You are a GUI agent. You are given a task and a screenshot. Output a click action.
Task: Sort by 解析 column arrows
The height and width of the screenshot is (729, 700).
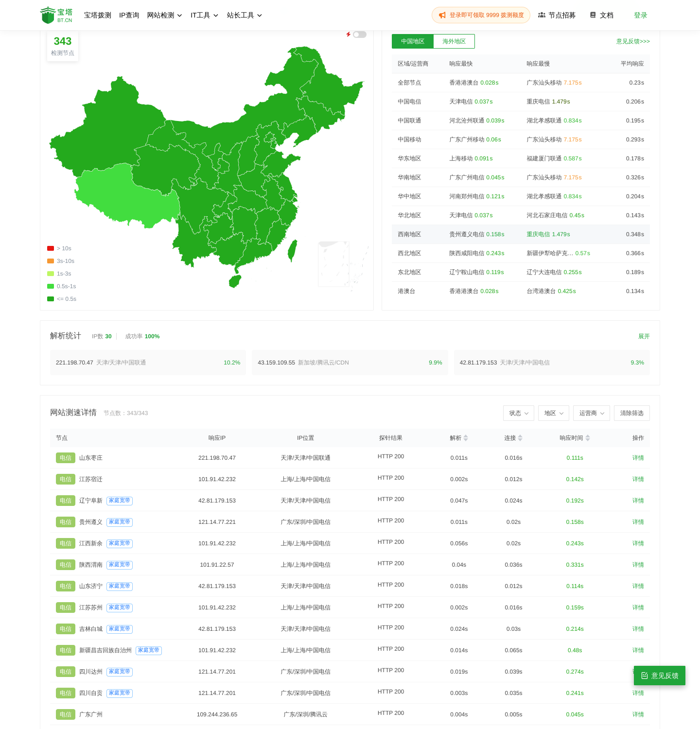click(466, 438)
